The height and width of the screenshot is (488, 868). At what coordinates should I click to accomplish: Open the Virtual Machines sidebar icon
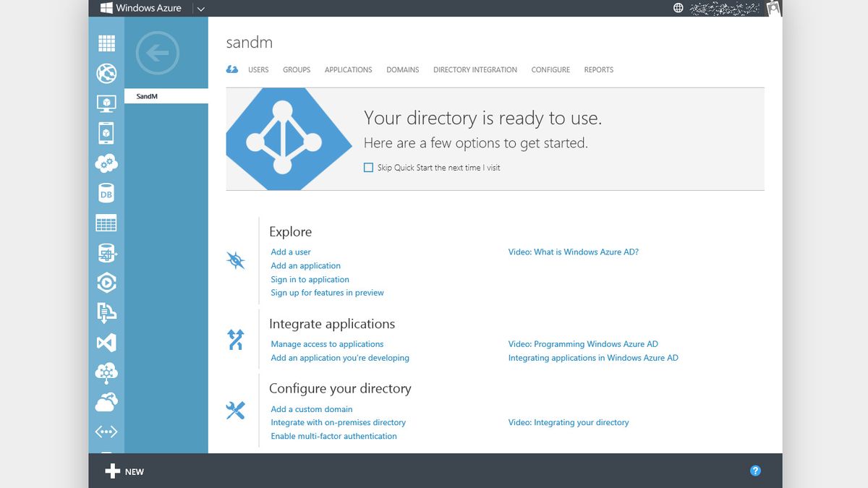point(106,103)
